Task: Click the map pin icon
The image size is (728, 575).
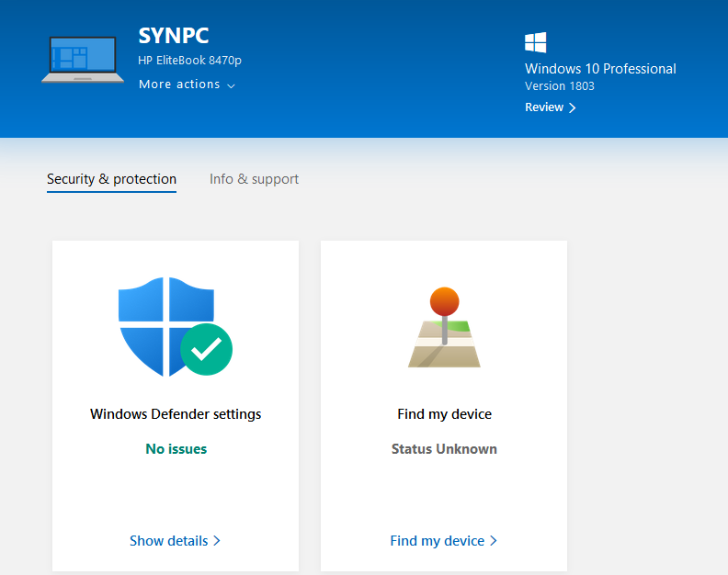Action: 444,327
